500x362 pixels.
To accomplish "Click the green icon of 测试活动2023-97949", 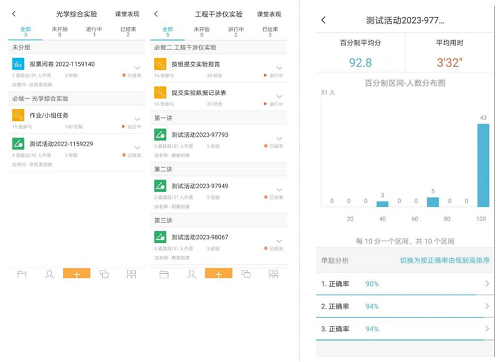I will tap(160, 186).
